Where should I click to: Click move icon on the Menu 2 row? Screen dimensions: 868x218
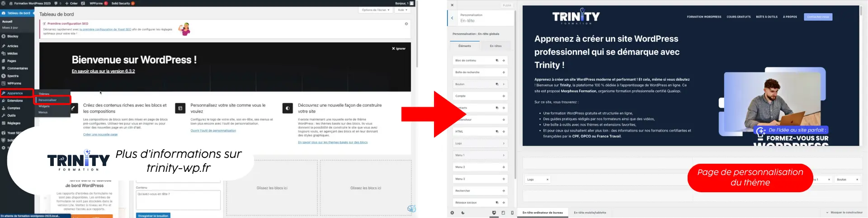[x=504, y=167]
